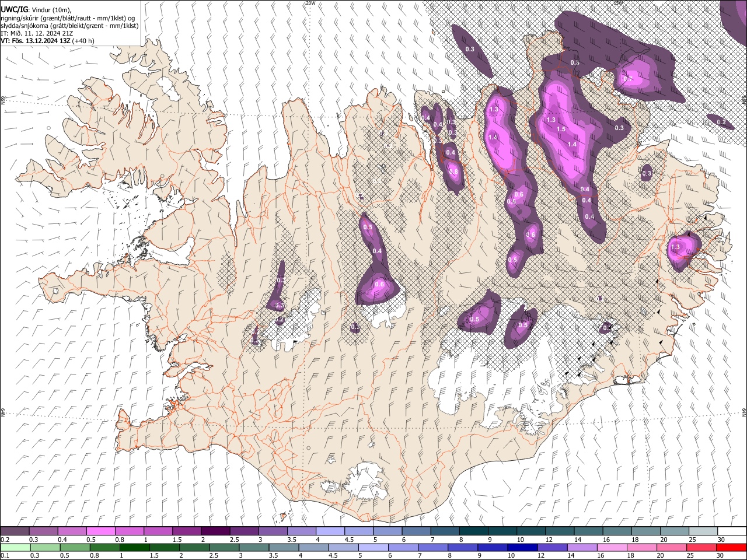747x560 pixels.
Task: Click the "Vindur (10m)" header text
Action: 52,10
